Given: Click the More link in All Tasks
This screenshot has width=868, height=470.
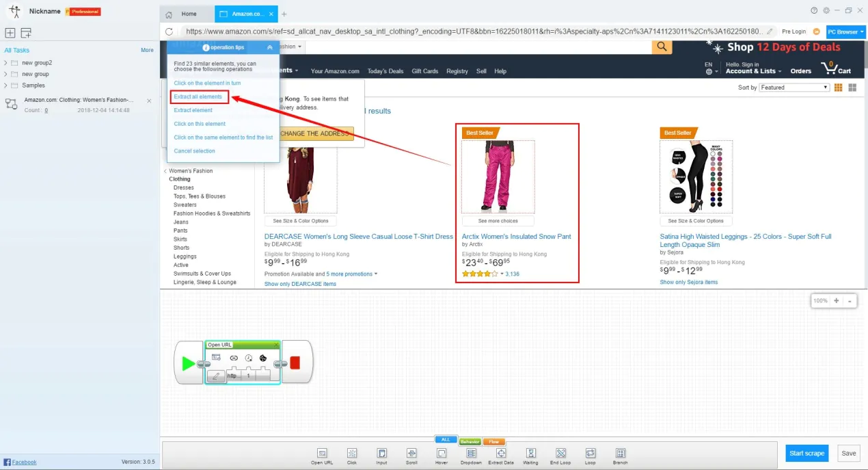Looking at the screenshot, I should point(147,50).
